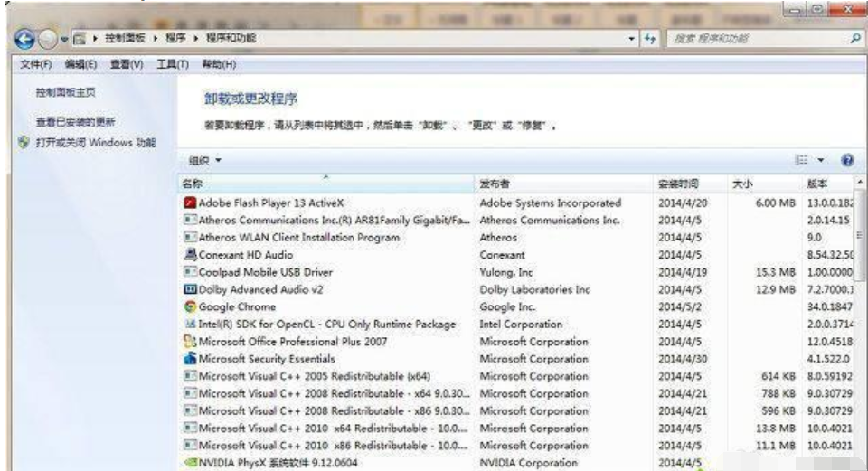
Task: Open 查看已安装的更新 link
Action: (x=75, y=121)
